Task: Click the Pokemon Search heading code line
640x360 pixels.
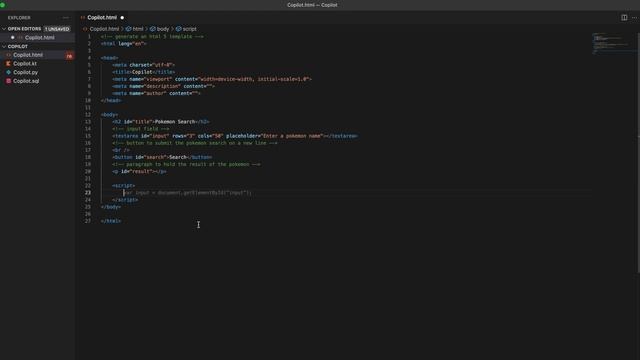Action: 161,122
